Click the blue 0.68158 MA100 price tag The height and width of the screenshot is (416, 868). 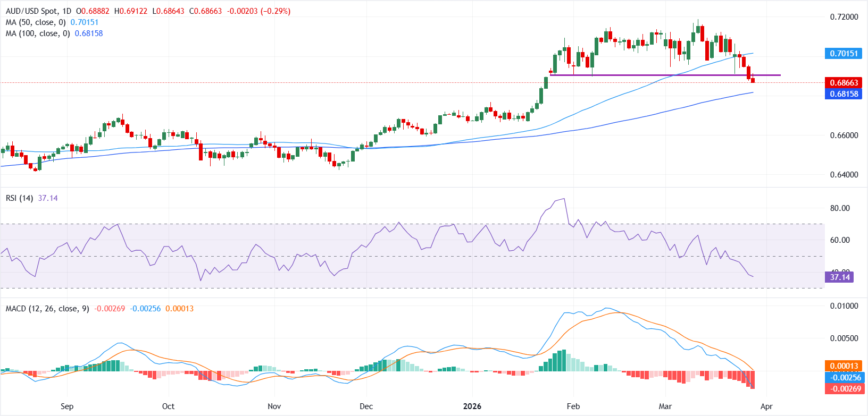pos(844,94)
